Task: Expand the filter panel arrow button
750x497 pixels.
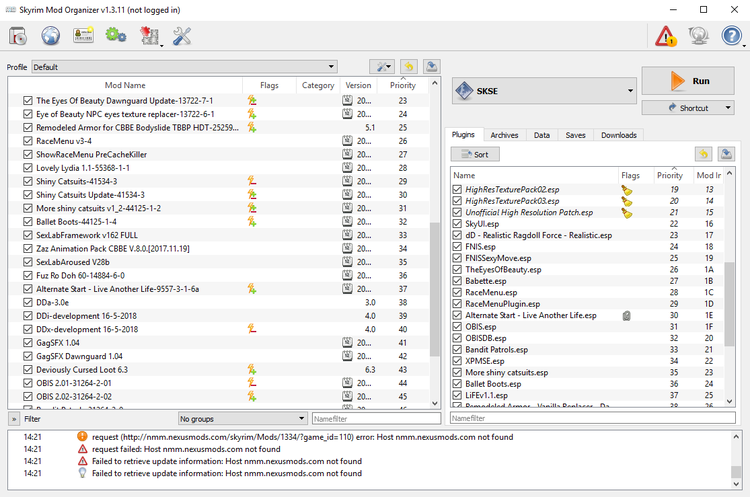Action: coord(14,419)
